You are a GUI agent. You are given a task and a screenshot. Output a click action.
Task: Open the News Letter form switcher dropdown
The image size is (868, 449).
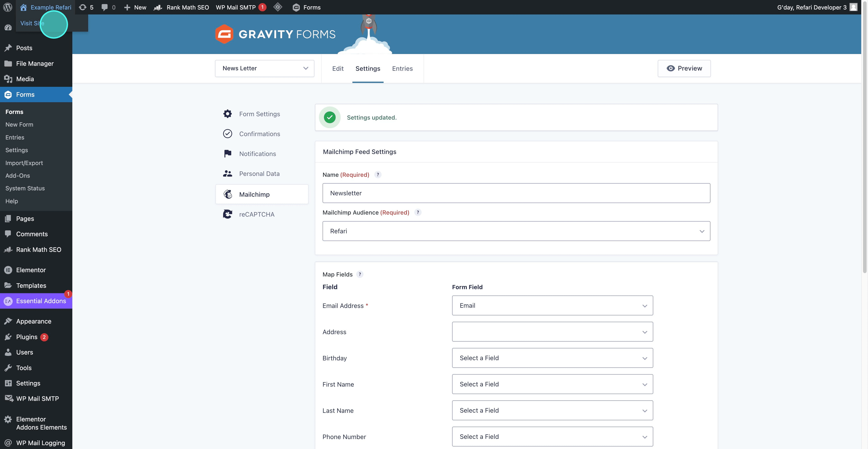[x=264, y=69]
